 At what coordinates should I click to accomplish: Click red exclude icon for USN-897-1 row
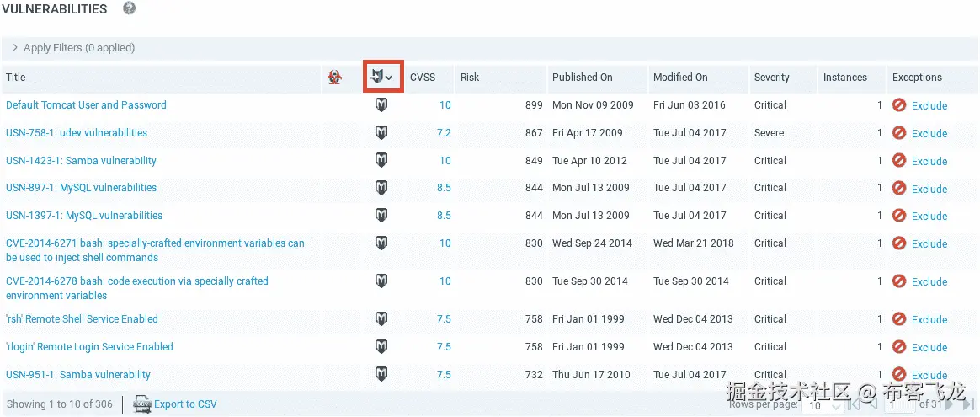(899, 188)
